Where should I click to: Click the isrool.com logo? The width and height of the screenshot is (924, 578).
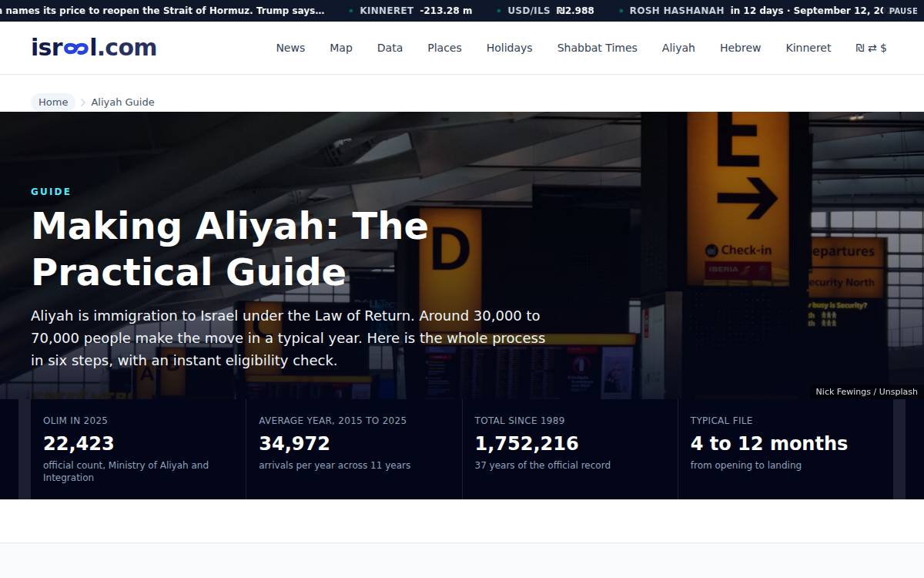click(x=94, y=48)
